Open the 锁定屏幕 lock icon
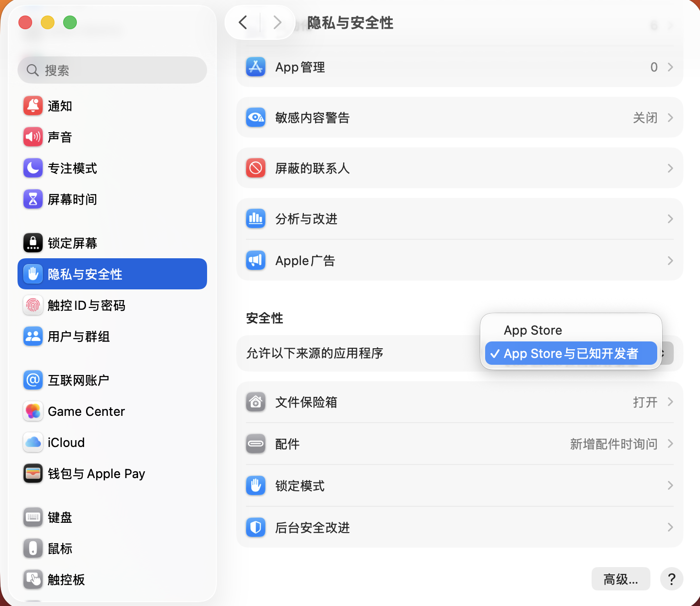Image resolution: width=700 pixels, height=606 pixels. [x=33, y=243]
